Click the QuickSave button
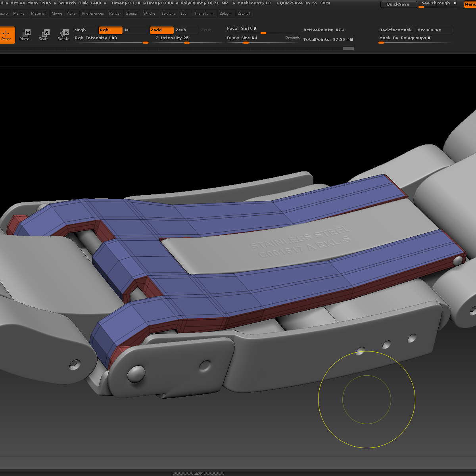The height and width of the screenshot is (476, 476). coord(398,4)
